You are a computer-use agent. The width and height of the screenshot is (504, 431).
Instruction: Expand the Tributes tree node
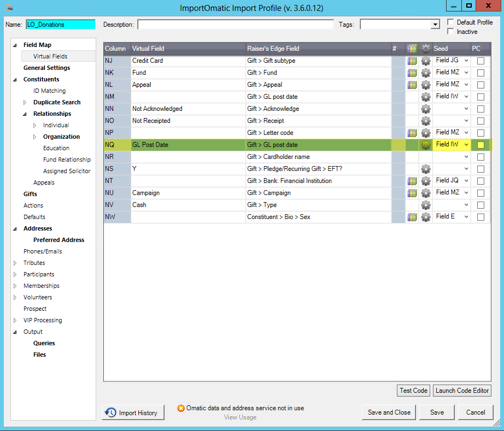pyautogui.click(x=15, y=263)
